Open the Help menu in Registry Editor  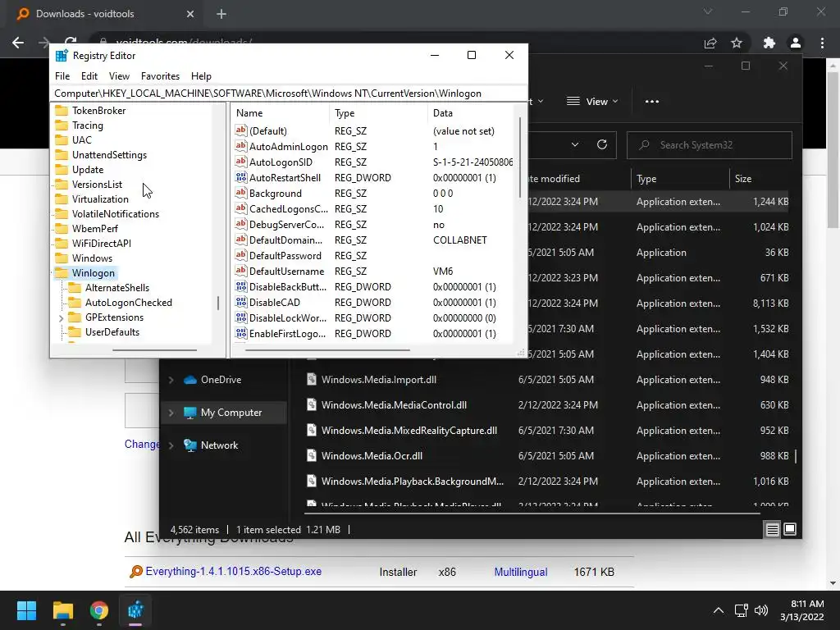click(x=201, y=76)
